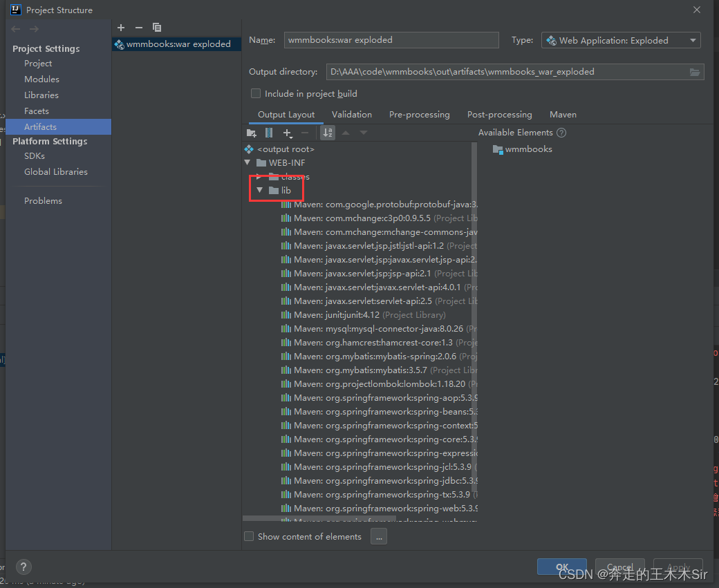Screen dimensions: 719x588
Task: Edit the Output directory field
Action: tap(507, 72)
